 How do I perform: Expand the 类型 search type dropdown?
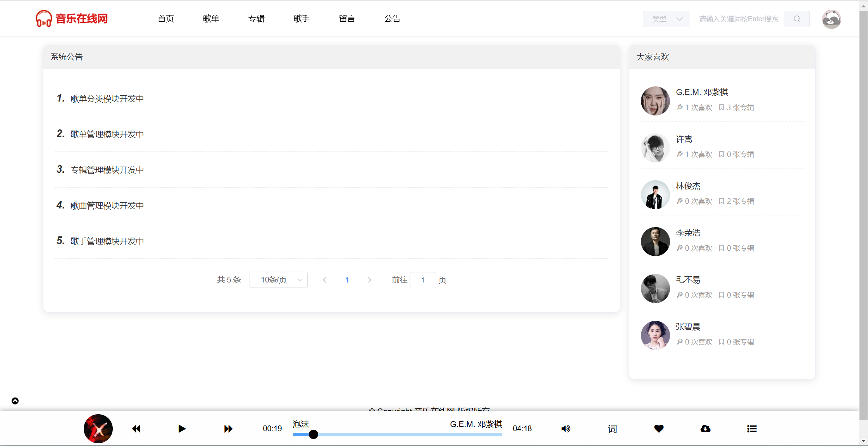coord(666,19)
